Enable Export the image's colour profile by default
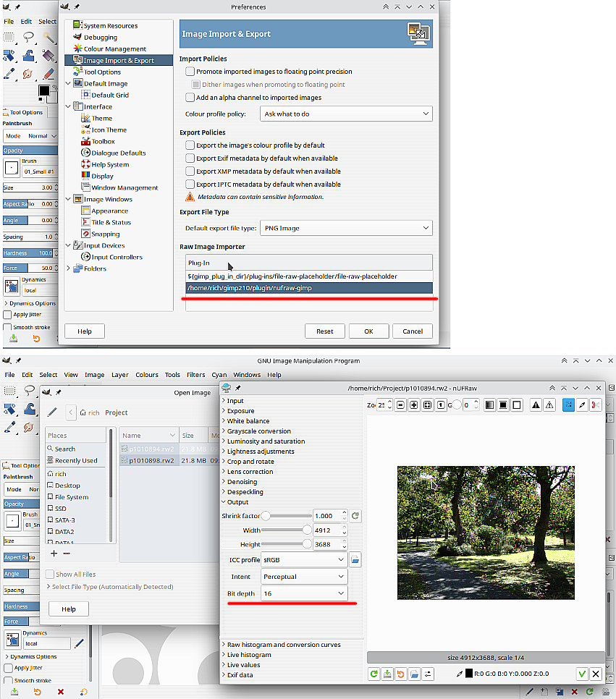616x699 pixels. pyautogui.click(x=190, y=145)
